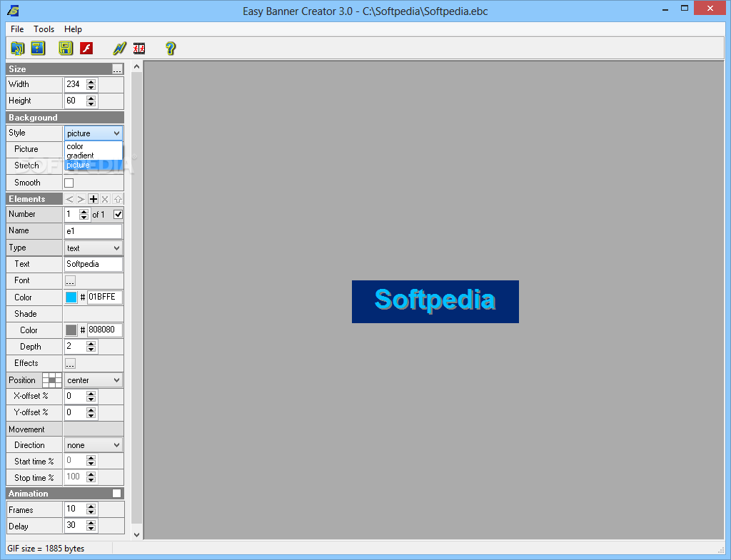731x560 pixels.
Task: Open the Size presets ellipsis button
Action: tap(117, 69)
